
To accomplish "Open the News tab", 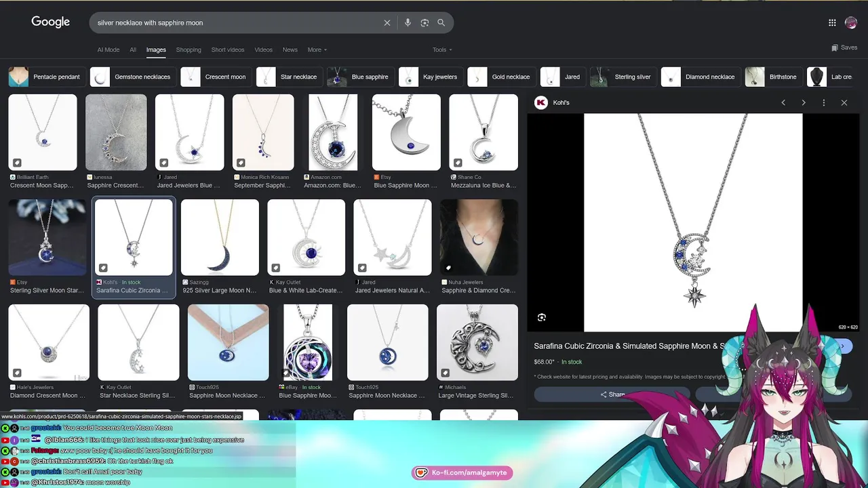I will tap(290, 49).
